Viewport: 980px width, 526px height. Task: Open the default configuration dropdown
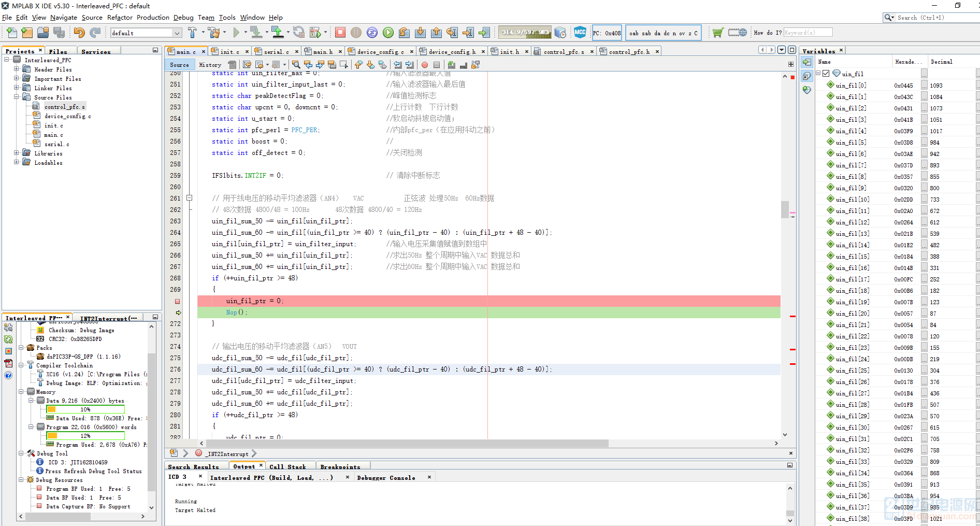click(177, 33)
